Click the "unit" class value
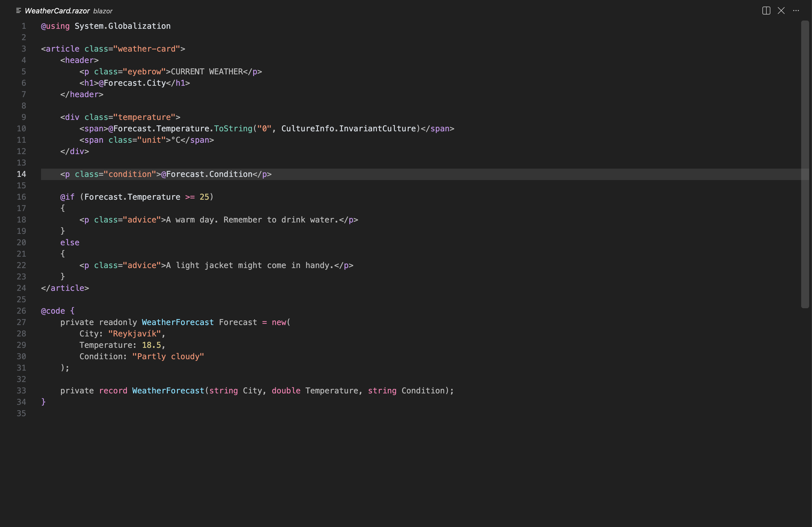The height and width of the screenshot is (527, 812). (151, 140)
